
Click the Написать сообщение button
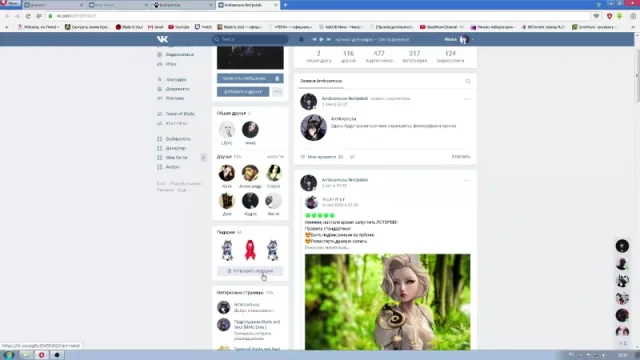[x=244, y=78]
